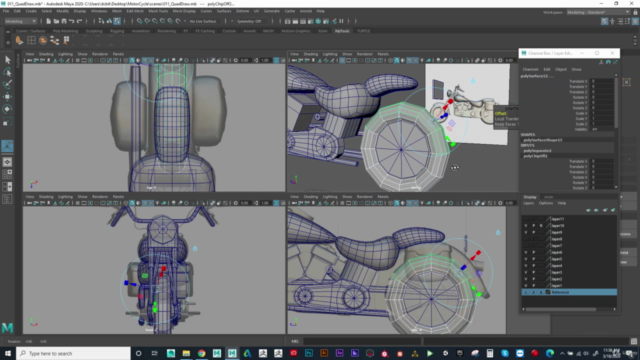Click the Channel Box vertical scrollbar
This screenshot has width=640, height=360.
616,102
